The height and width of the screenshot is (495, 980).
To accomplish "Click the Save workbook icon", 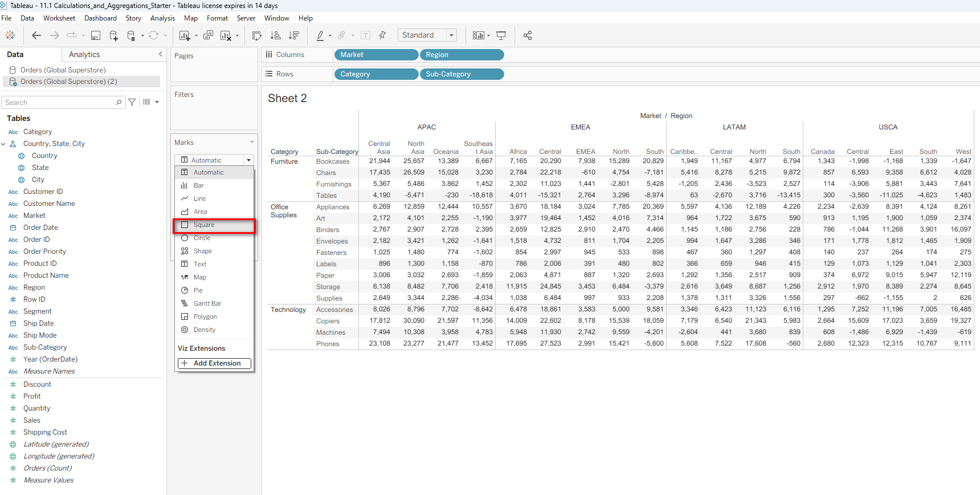I will point(96,35).
